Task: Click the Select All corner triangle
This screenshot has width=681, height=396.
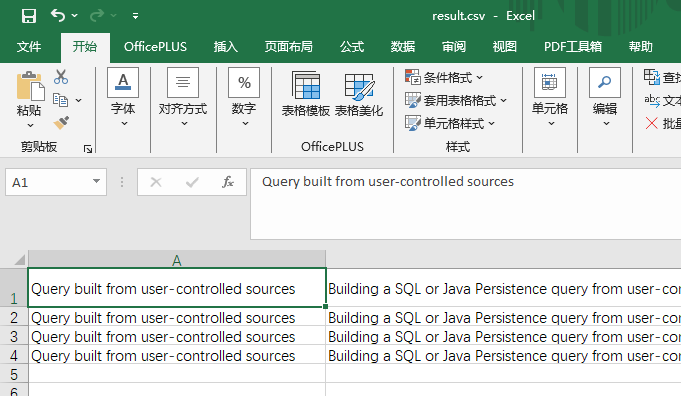Action: click(x=19, y=260)
